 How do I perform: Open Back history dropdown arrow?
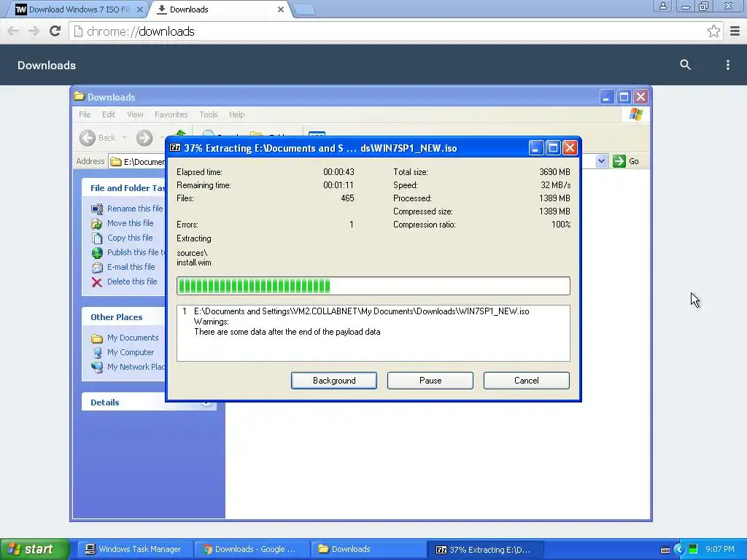click(124, 138)
